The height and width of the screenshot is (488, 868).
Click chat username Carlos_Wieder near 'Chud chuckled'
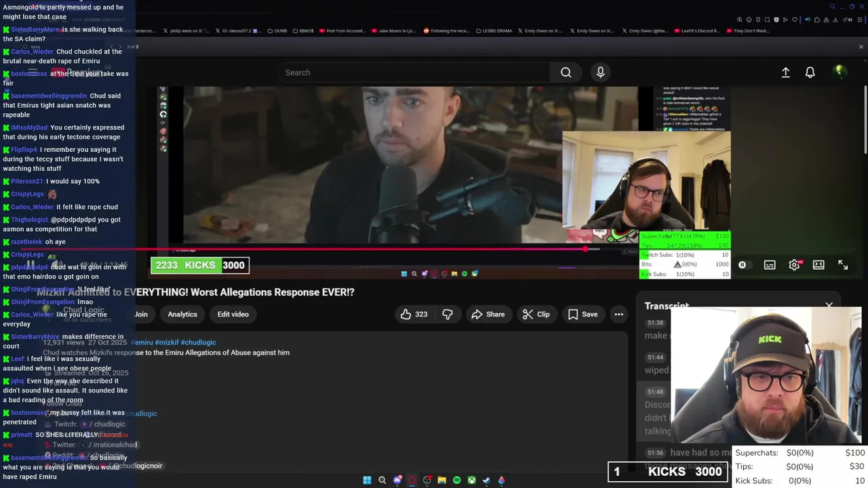click(32, 52)
